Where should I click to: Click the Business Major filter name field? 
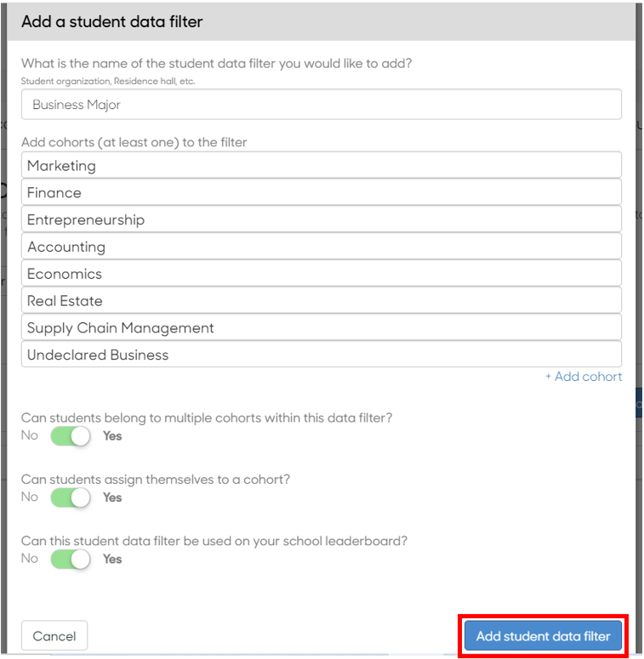322,105
